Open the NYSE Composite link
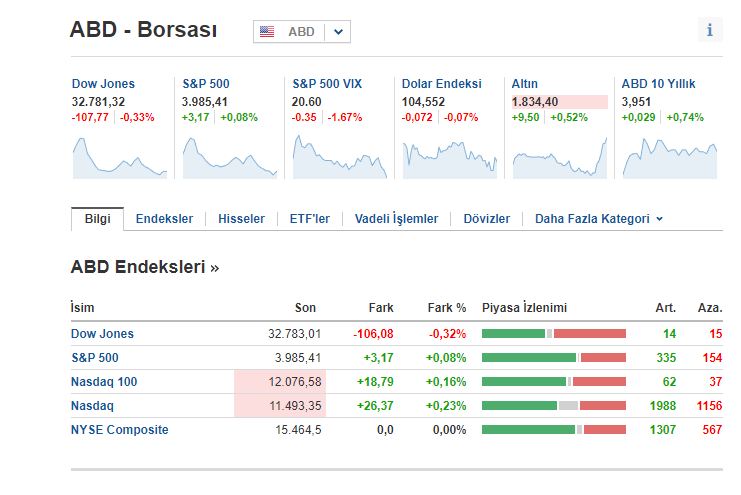 tap(119, 430)
